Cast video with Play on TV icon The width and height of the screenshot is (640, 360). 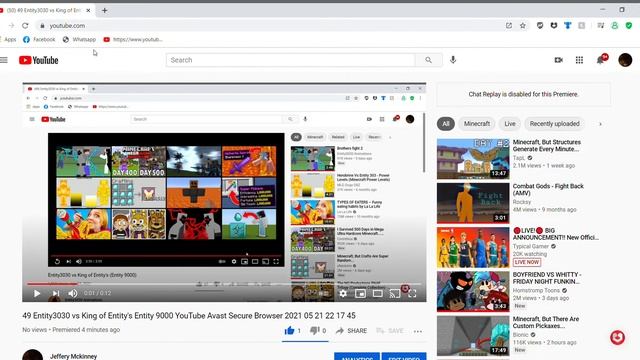(x=395, y=293)
